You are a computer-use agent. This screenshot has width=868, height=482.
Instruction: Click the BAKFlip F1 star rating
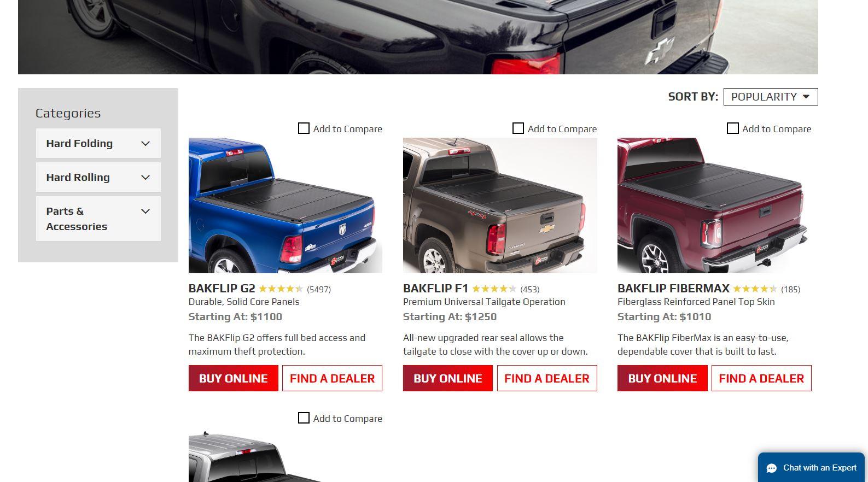[x=494, y=289]
